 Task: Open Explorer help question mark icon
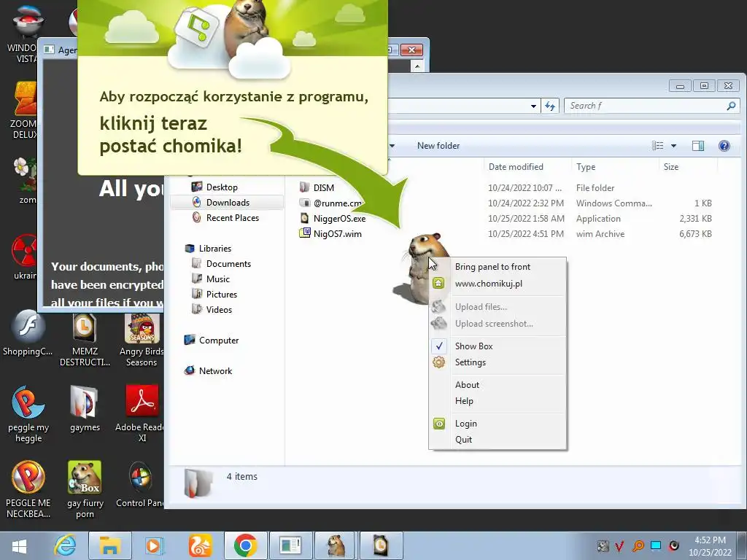[724, 146]
